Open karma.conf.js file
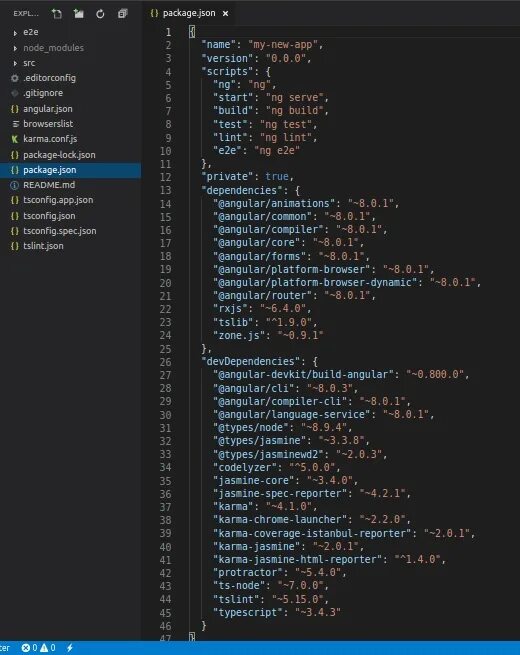The image size is (520, 655). pyautogui.click(x=71, y=139)
